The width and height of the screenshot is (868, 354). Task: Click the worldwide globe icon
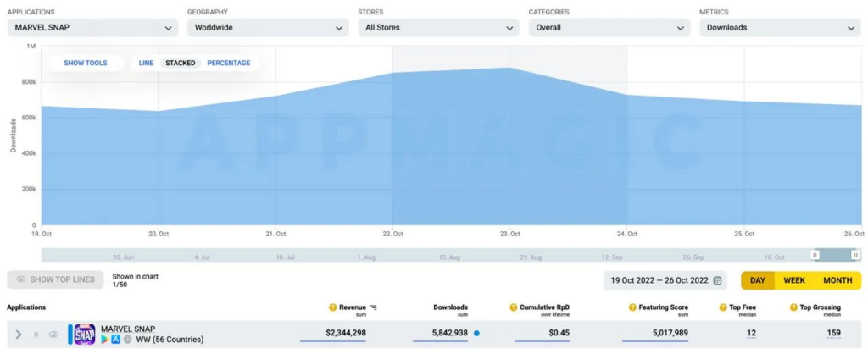pos(127,340)
